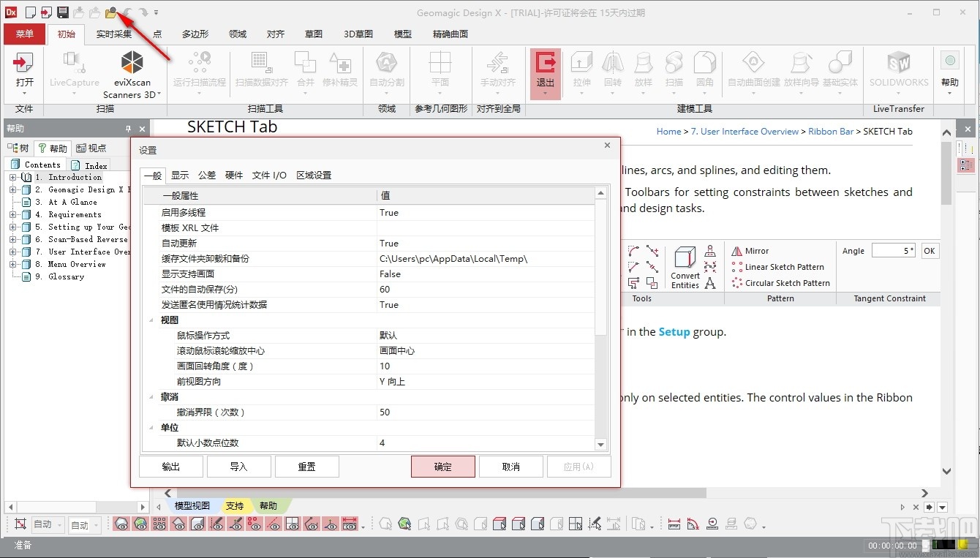Screen dimensions: 980x558
Task: Open the 打开 button dropdown arrow
Action: (24, 94)
